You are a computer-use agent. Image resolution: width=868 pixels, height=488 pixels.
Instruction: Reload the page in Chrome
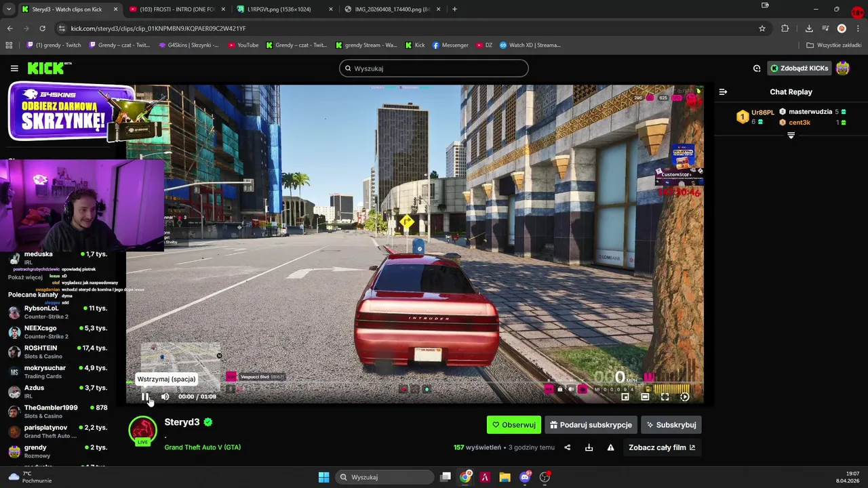tap(42, 28)
